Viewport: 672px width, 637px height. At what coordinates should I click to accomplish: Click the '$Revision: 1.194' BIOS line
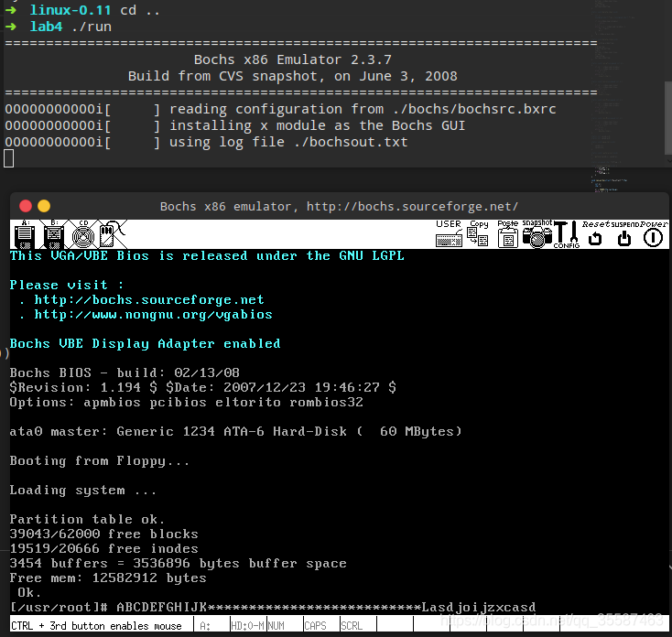point(202,387)
